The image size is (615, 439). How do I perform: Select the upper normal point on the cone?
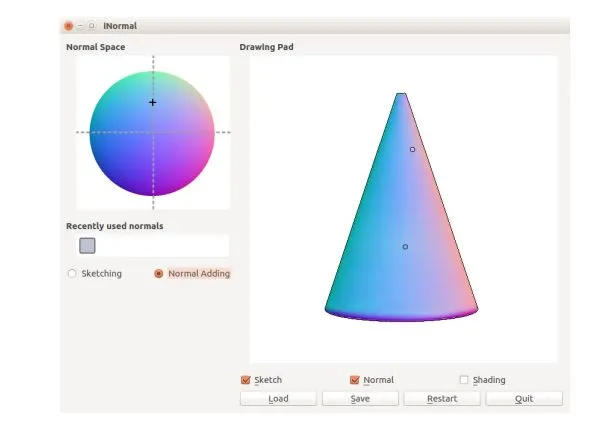click(x=412, y=149)
